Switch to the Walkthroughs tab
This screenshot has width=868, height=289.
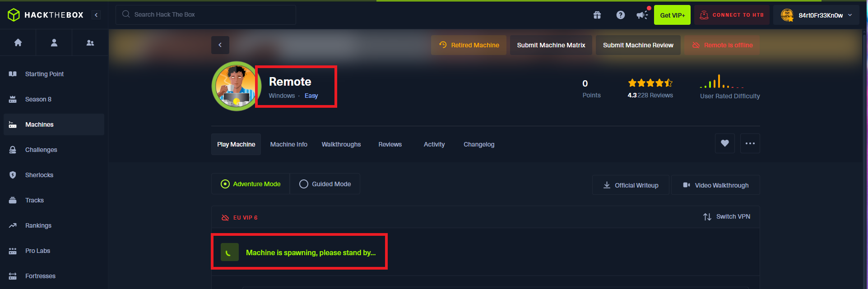341,144
